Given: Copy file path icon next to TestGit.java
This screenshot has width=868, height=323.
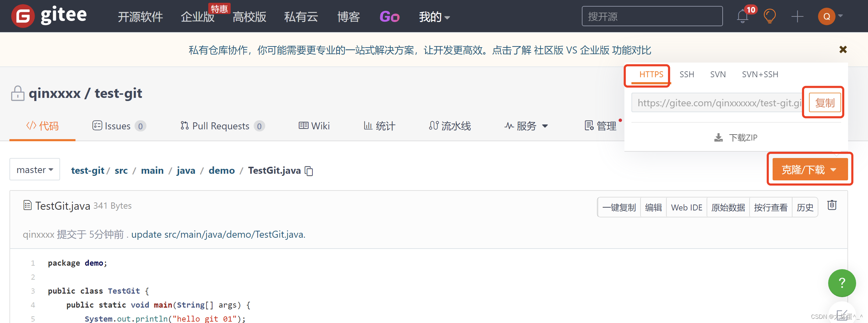Looking at the screenshot, I should tap(309, 171).
